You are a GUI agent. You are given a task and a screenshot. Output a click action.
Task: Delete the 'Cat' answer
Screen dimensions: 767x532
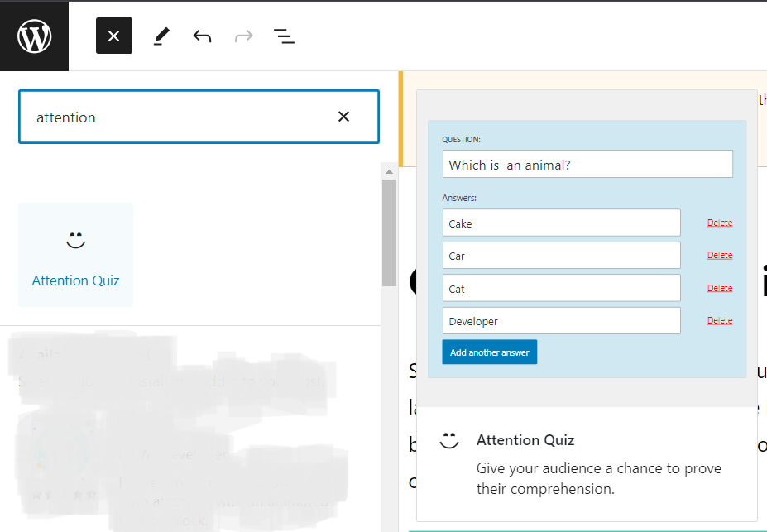click(x=720, y=288)
